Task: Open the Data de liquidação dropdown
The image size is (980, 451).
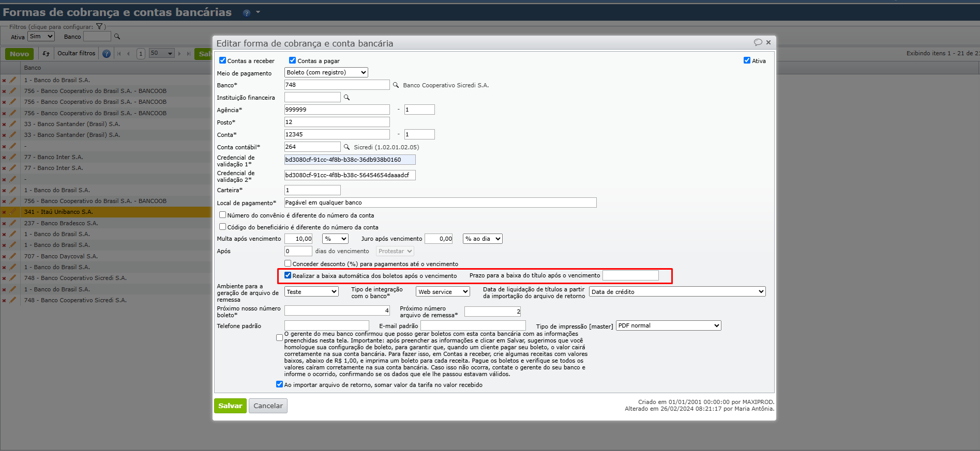Action: 677,292
